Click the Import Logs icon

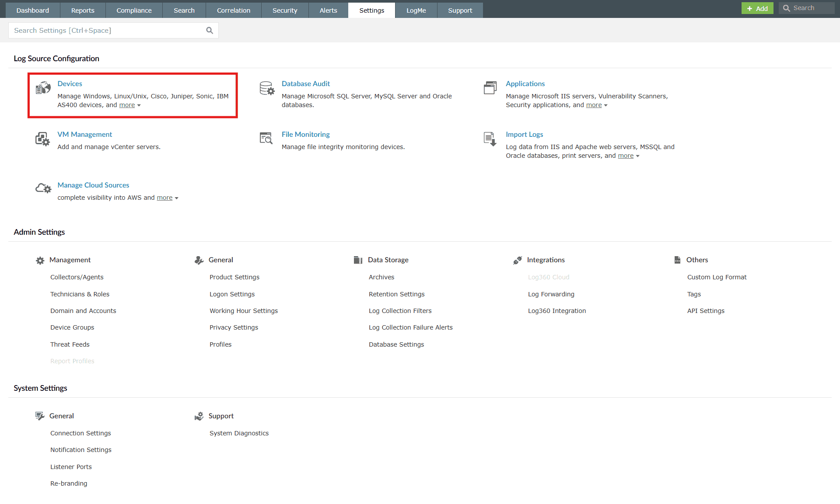490,139
